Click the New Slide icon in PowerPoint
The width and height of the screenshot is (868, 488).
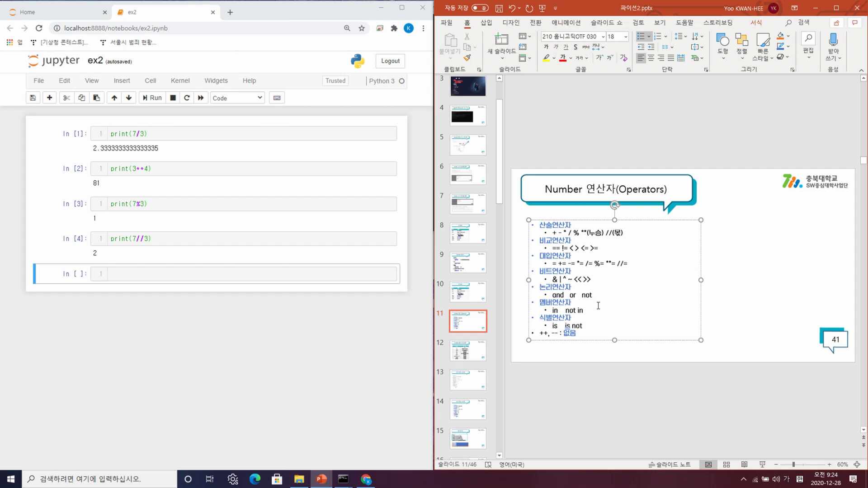501,40
